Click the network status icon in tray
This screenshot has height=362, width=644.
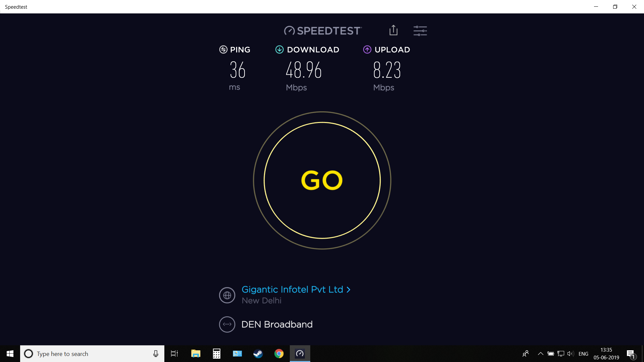pyautogui.click(x=561, y=354)
